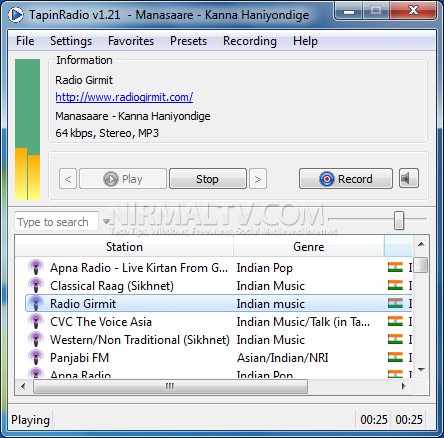The width and height of the screenshot is (444, 438).
Task: Click Indian Music/Talk genre cell
Action: pyautogui.click(x=303, y=322)
